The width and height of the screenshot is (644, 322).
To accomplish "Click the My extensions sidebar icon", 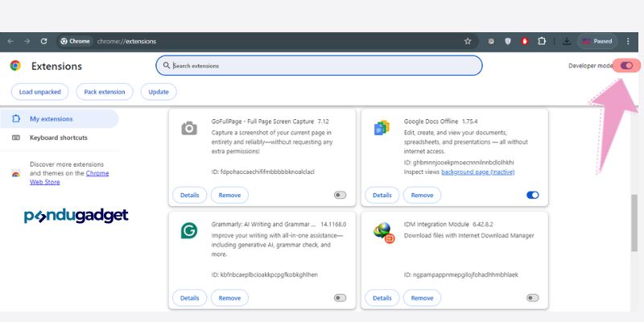I will [x=16, y=118].
